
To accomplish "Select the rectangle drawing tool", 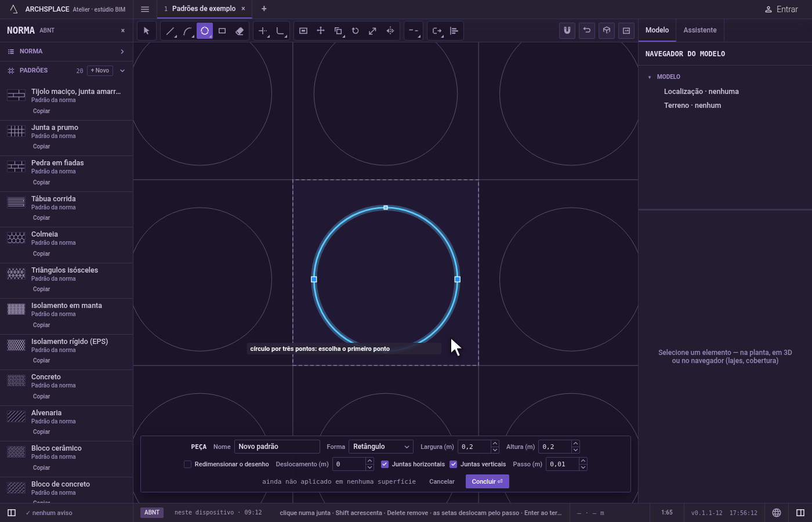I will click(x=222, y=31).
